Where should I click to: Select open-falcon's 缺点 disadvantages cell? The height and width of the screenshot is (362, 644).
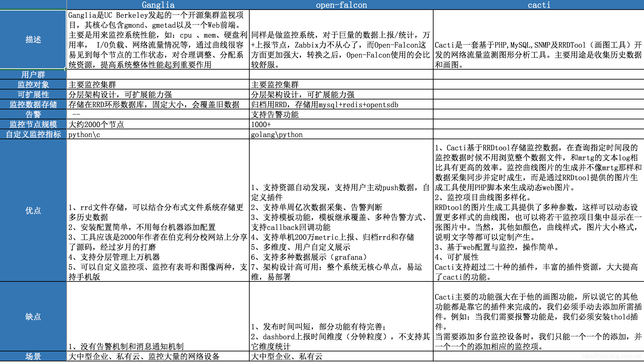341,317
